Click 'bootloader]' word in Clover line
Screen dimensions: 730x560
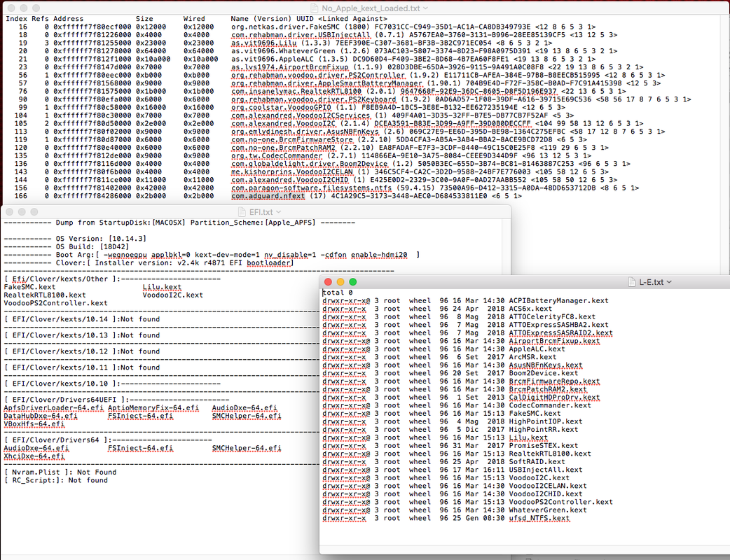tap(270, 262)
